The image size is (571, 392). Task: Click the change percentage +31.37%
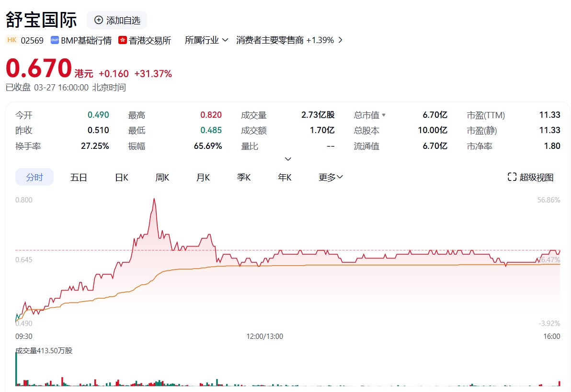153,74
